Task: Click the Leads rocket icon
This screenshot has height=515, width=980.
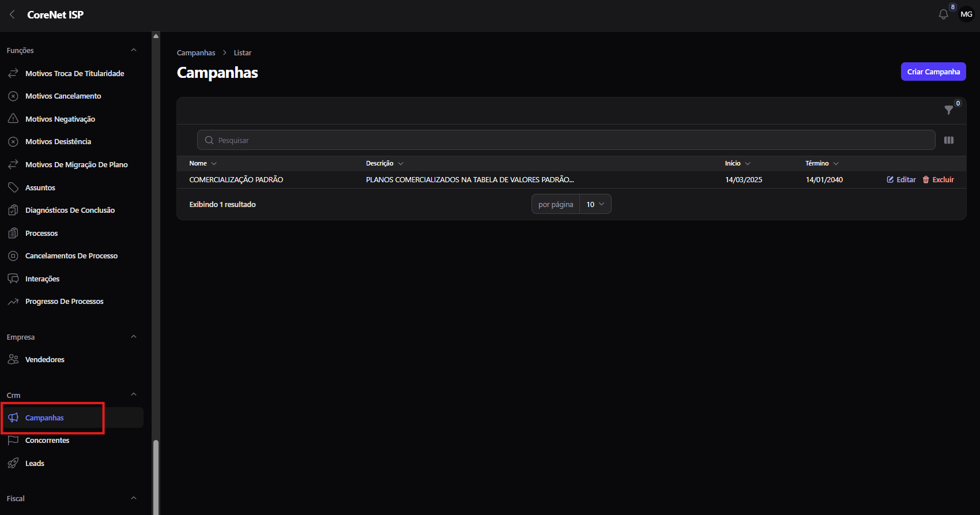Action: 13,463
